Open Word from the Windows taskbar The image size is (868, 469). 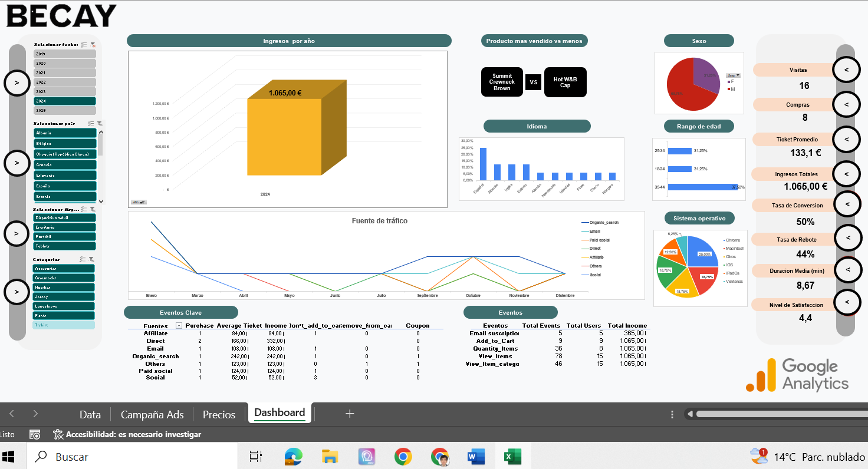(x=475, y=457)
